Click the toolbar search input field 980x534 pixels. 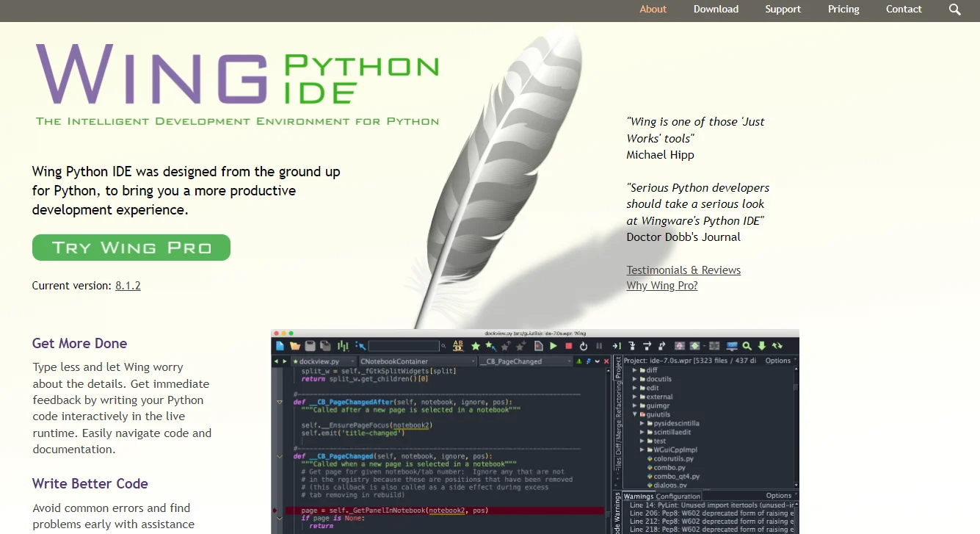404,345
